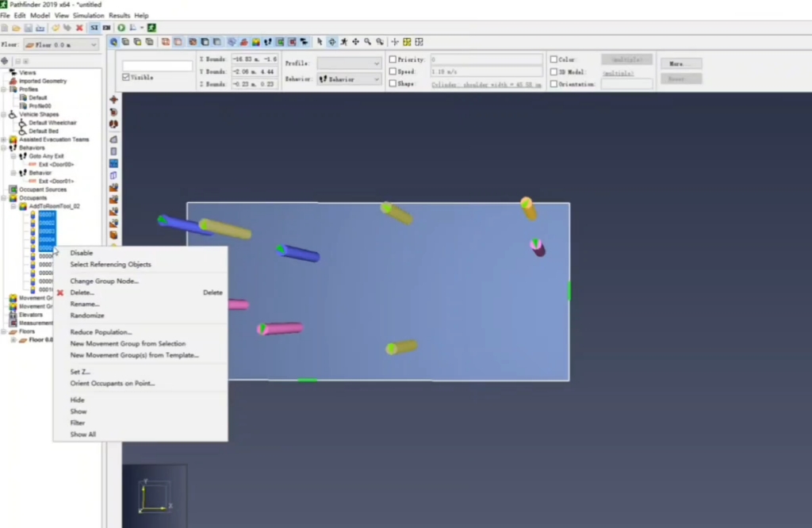Expand the Floor 0.0 tree node
The height and width of the screenshot is (528, 812).
coord(13,340)
